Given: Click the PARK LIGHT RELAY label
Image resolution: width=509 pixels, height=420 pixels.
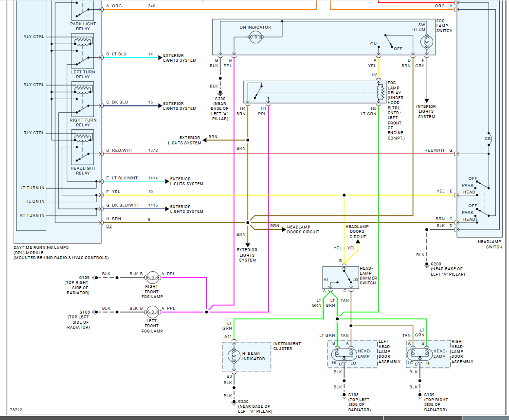Looking at the screenshot, I should coord(83,26).
